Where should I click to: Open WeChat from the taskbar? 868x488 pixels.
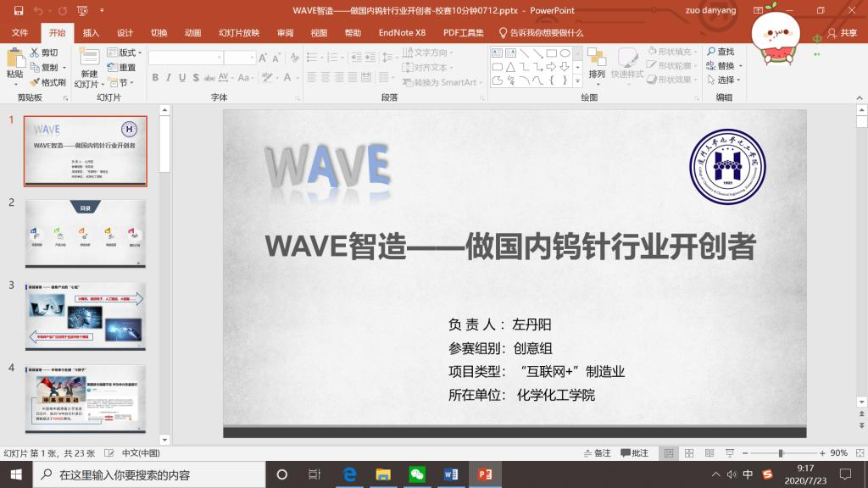(416, 474)
